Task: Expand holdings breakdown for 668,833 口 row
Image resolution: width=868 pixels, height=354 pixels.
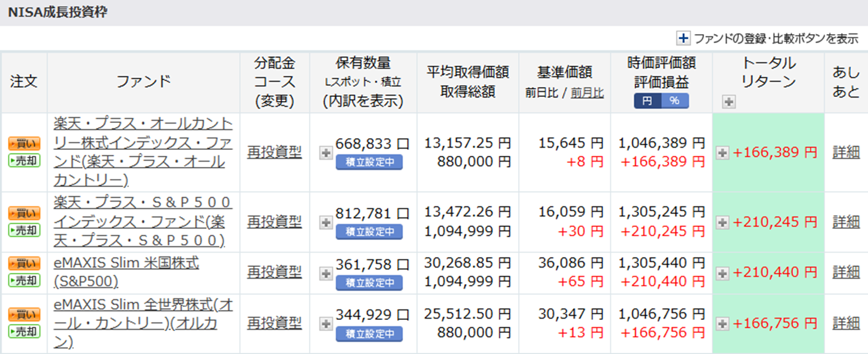Action: click(x=326, y=153)
